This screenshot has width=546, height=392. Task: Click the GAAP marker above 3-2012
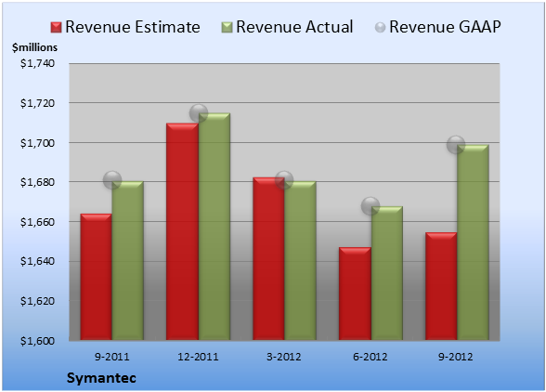tap(284, 180)
